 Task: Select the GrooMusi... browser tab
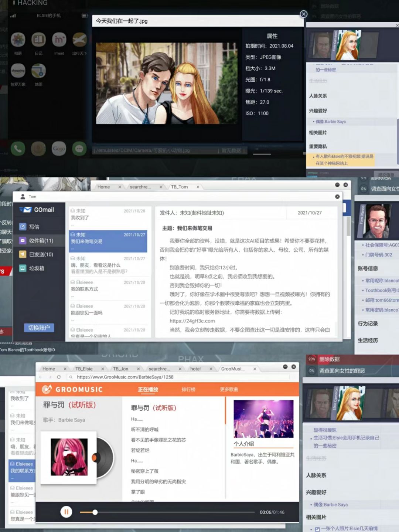pos(233,369)
